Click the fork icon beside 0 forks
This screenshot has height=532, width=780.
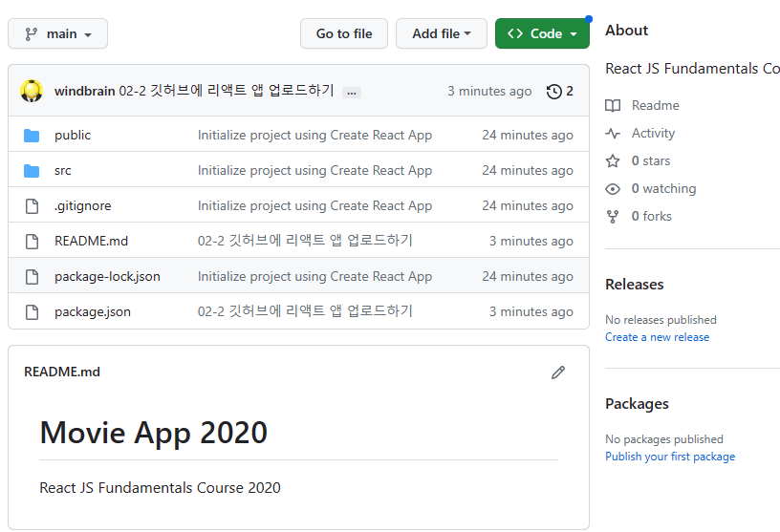click(613, 217)
